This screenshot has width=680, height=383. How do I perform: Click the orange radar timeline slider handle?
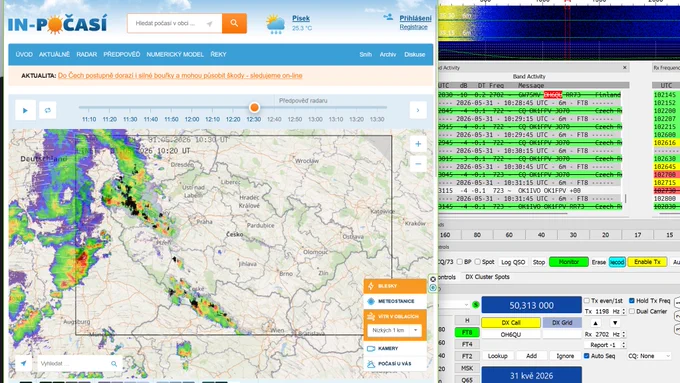255,107
